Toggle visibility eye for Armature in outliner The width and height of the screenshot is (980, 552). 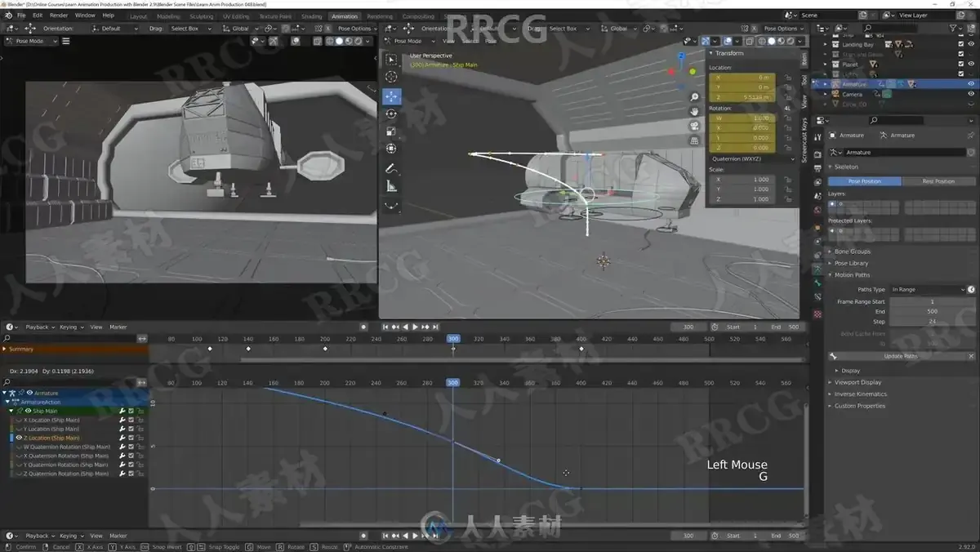click(971, 83)
